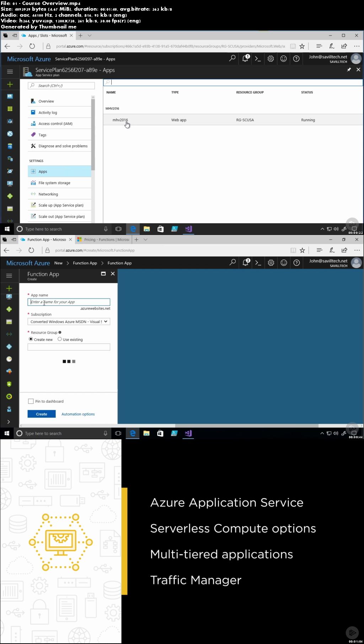Image resolution: width=364 pixels, height=644 pixels.
Task: Click Windows search box in upper taskbar
Action: pos(62,229)
